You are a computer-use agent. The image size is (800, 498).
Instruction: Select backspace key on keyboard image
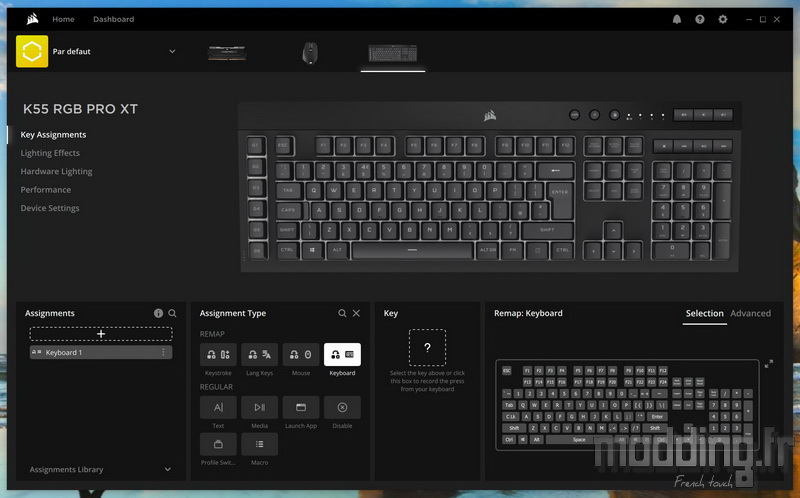click(555, 170)
